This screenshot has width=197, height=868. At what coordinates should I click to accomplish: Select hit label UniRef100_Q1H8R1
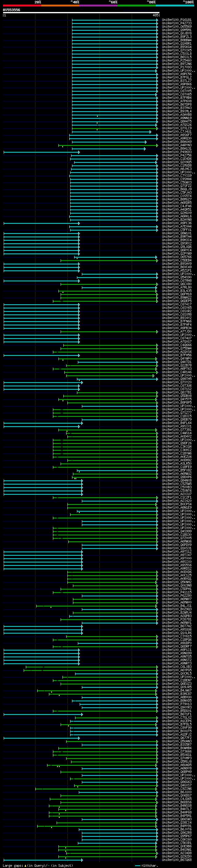point(176,43)
